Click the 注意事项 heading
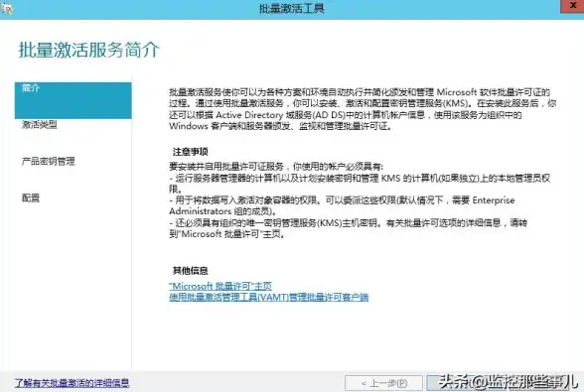 pos(191,152)
